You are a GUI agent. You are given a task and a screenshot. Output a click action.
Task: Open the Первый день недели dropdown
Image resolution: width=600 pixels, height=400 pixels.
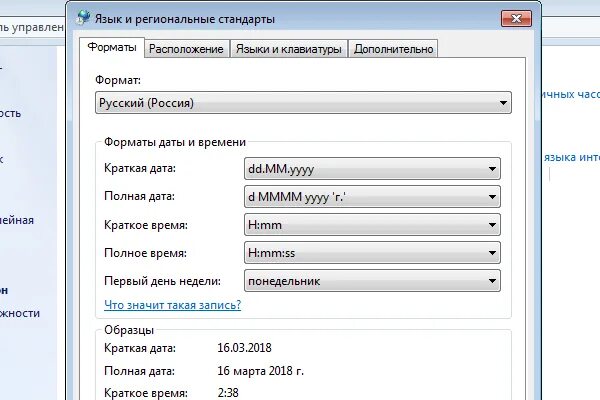point(372,281)
